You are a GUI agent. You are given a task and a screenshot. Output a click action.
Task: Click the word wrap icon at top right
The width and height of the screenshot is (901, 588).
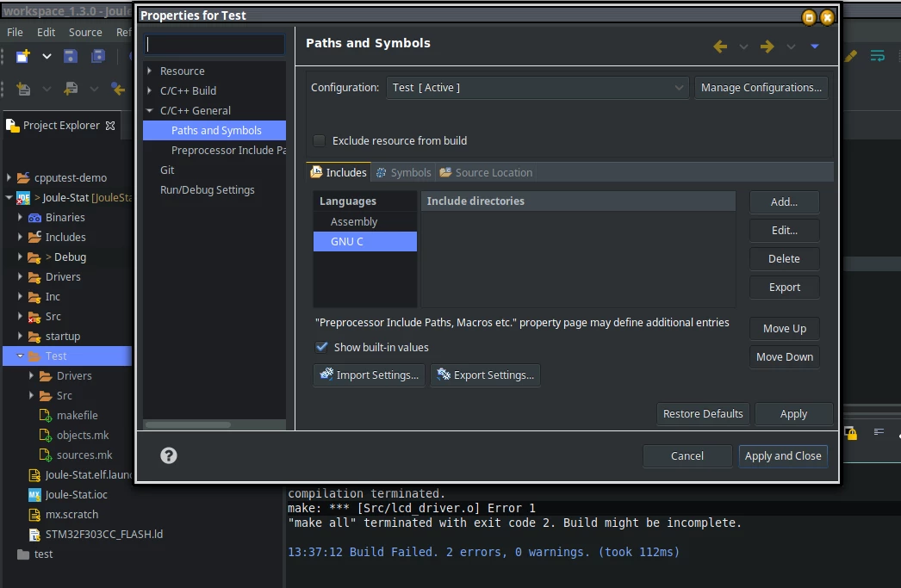pyautogui.click(x=878, y=56)
